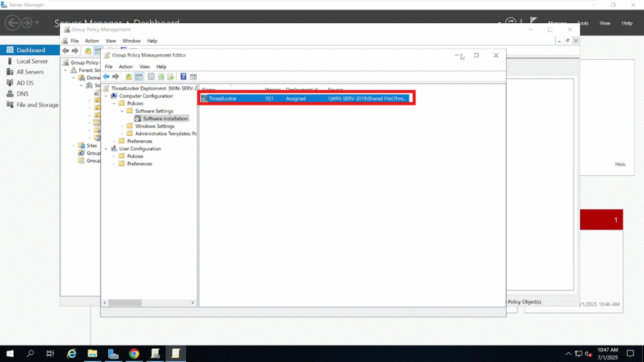Open the Windows Start menu
Screen dimensions: 644x362
tap(10, 353)
